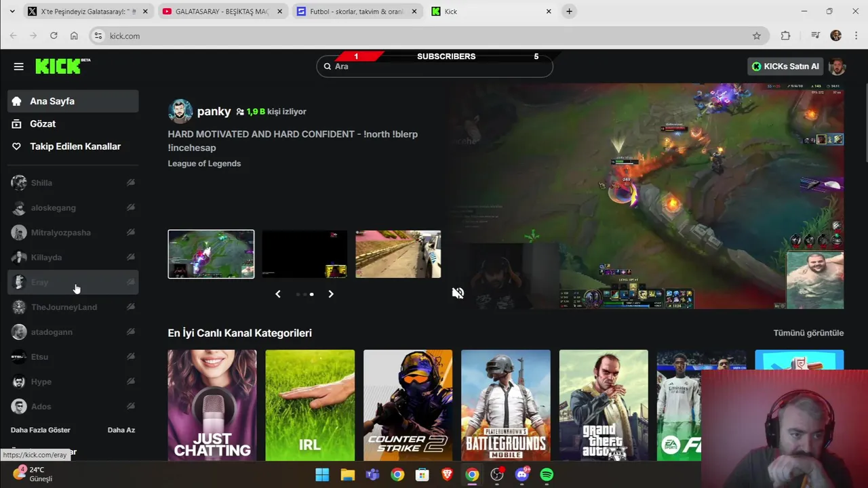This screenshot has height=488, width=868.
Task: Go to the browser home page
Action: pyautogui.click(x=74, y=36)
